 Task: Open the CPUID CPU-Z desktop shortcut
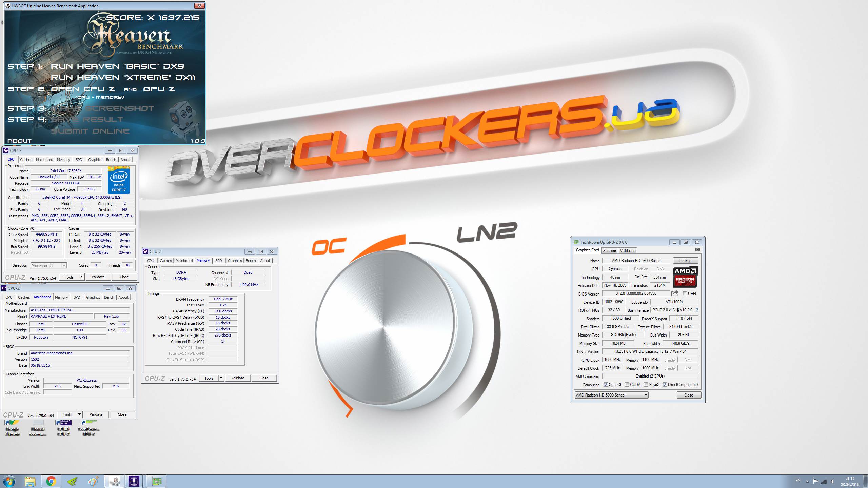(63, 428)
